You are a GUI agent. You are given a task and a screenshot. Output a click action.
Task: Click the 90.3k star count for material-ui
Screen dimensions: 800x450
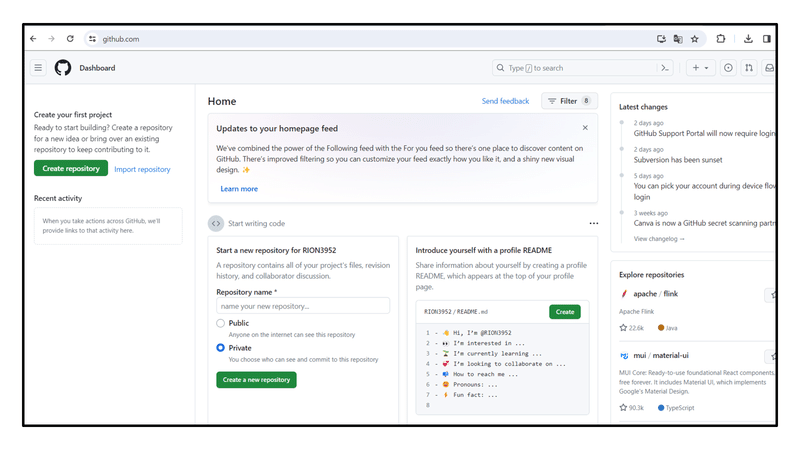pos(632,408)
